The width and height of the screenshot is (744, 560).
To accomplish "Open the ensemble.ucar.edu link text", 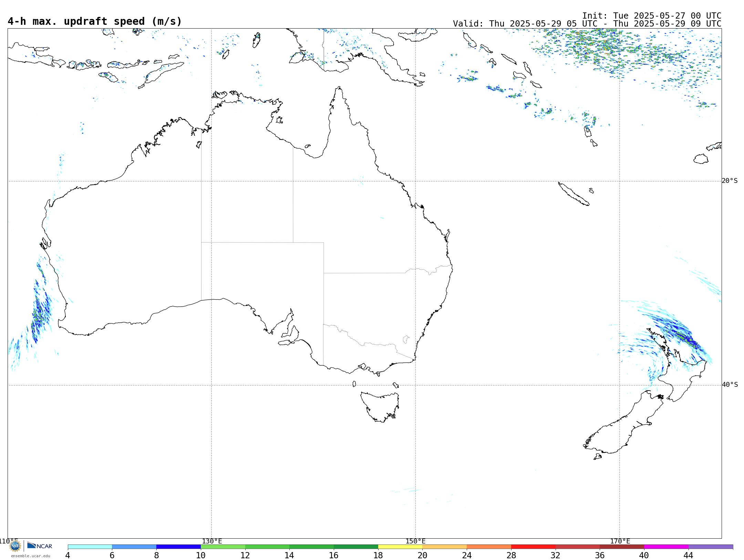I will 30,556.
